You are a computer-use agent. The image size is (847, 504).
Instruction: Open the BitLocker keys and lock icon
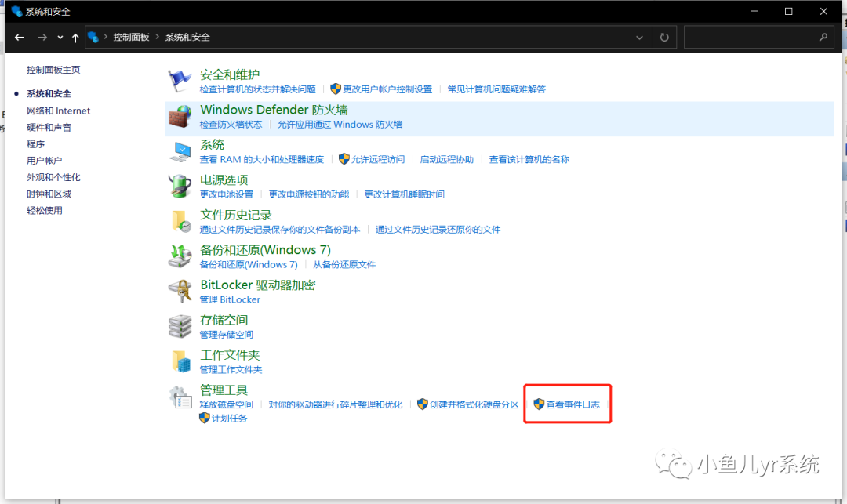180,292
